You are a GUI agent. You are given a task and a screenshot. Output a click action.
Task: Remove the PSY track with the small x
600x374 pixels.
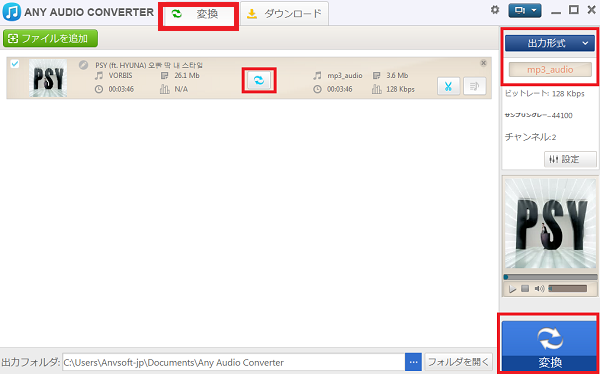coord(483,63)
